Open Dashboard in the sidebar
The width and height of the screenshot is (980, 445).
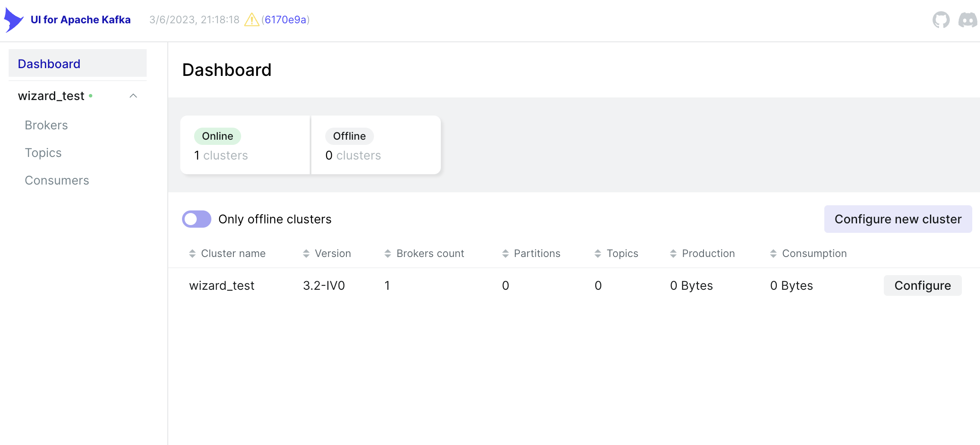pos(49,64)
